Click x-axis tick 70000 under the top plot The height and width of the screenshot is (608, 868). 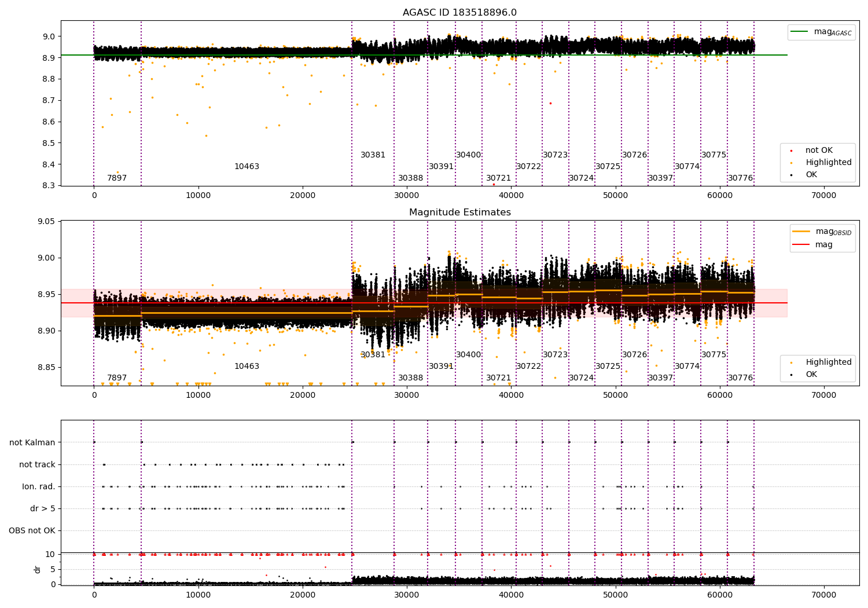click(824, 196)
